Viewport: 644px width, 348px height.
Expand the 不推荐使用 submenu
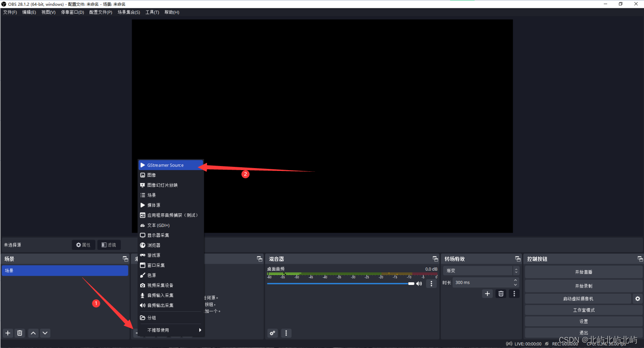(x=171, y=330)
